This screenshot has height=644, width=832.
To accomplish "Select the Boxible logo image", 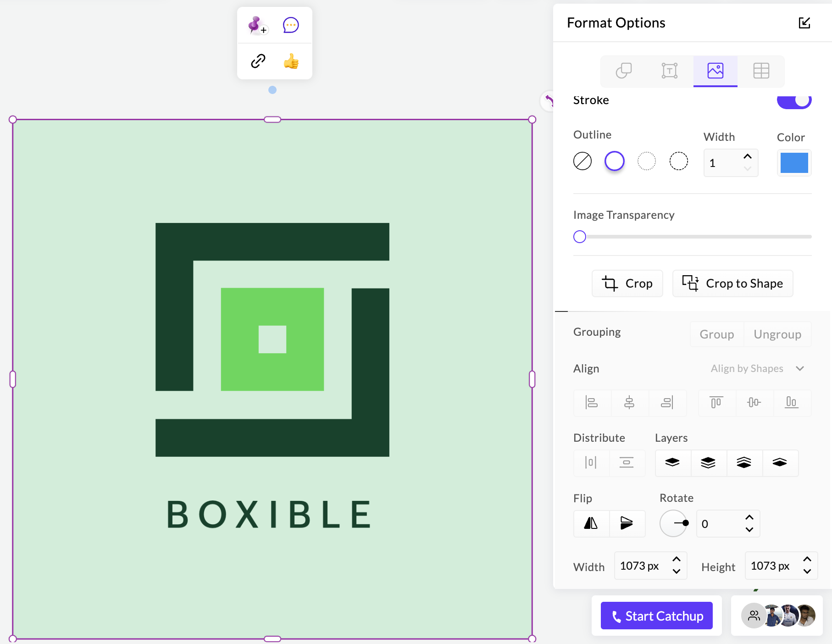I will [x=272, y=379].
